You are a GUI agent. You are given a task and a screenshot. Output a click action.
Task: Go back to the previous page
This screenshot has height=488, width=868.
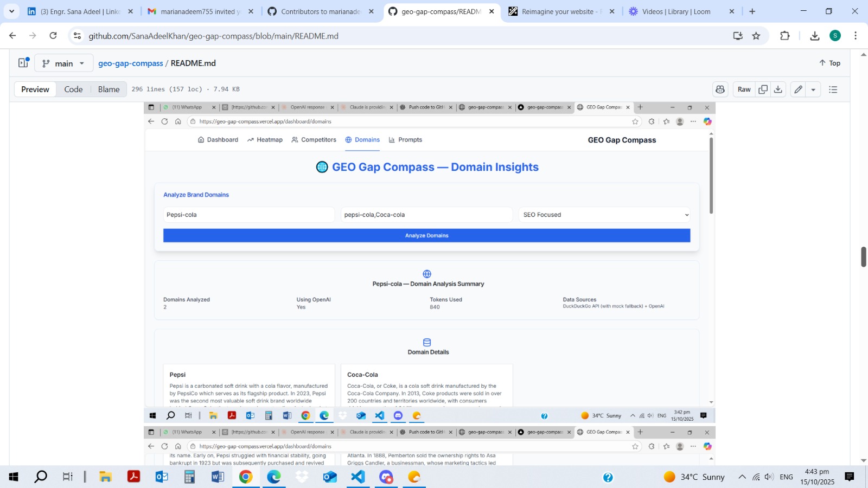(12, 36)
